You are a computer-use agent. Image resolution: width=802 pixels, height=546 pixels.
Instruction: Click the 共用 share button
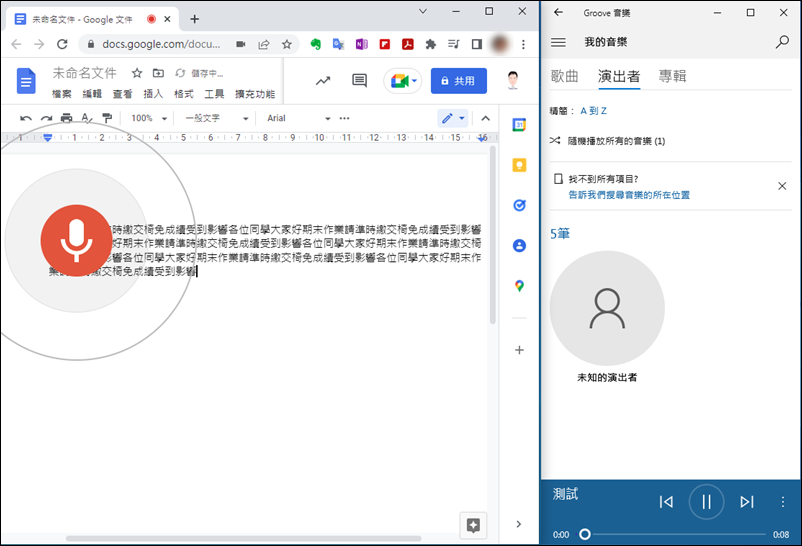pos(459,81)
